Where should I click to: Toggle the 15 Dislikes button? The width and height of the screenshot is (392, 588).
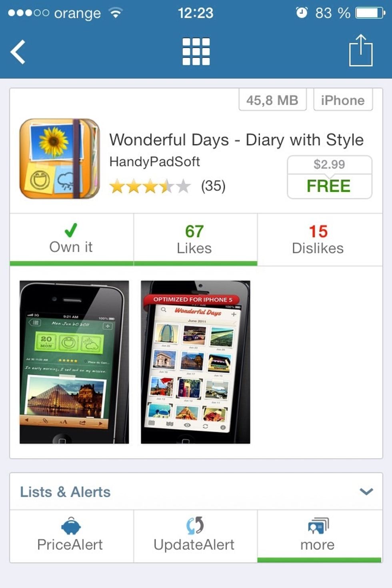(320, 240)
